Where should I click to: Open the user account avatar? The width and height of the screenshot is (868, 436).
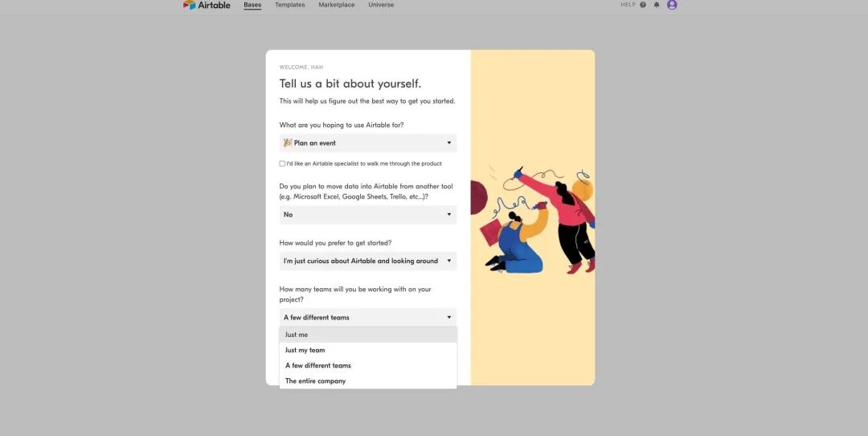(672, 5)
